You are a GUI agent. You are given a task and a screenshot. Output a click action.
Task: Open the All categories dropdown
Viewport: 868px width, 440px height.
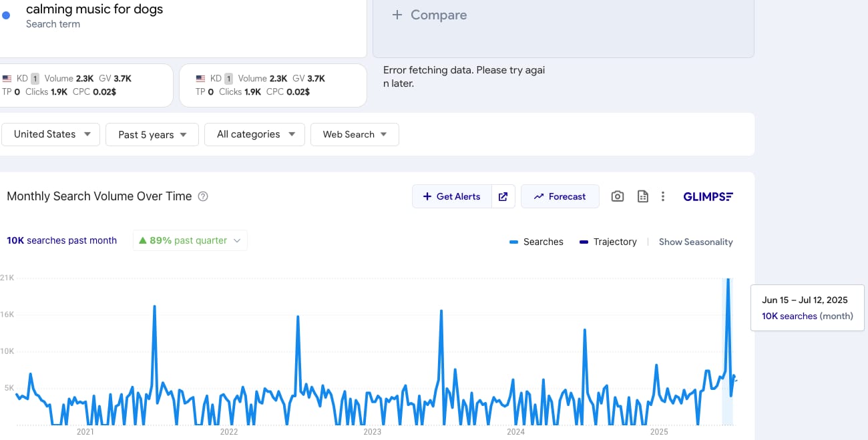(254, 134)
